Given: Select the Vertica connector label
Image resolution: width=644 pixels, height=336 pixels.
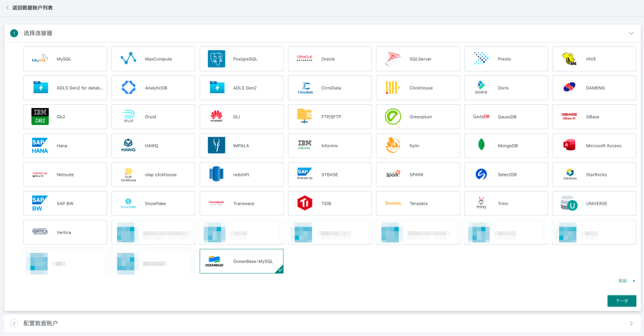Looking at the screenshot, I should (64, 232).
